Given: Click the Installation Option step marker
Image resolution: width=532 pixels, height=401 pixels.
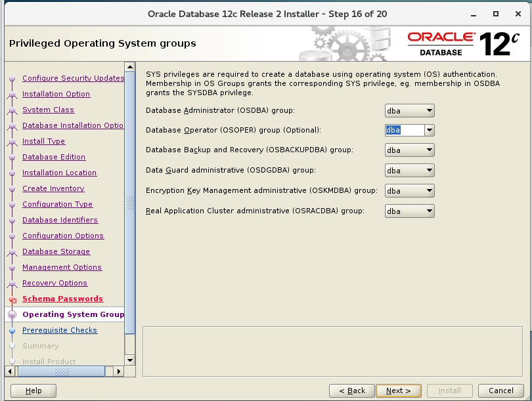Looking at the screenshot, I should 12,95.
